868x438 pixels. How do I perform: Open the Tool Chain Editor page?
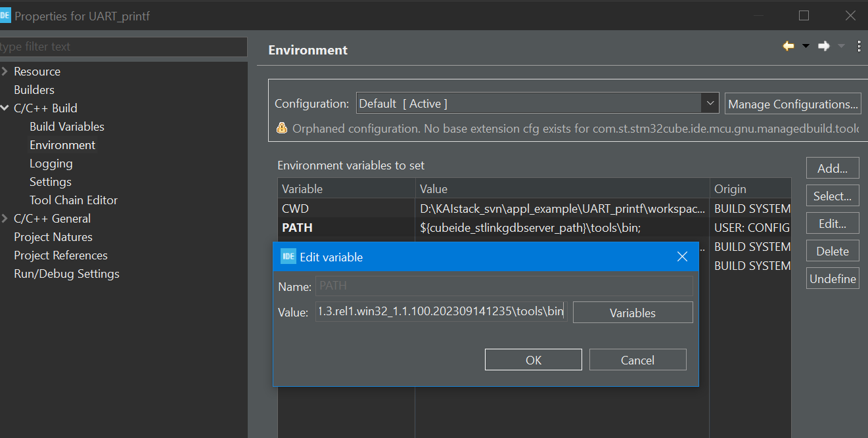point(73,200)
